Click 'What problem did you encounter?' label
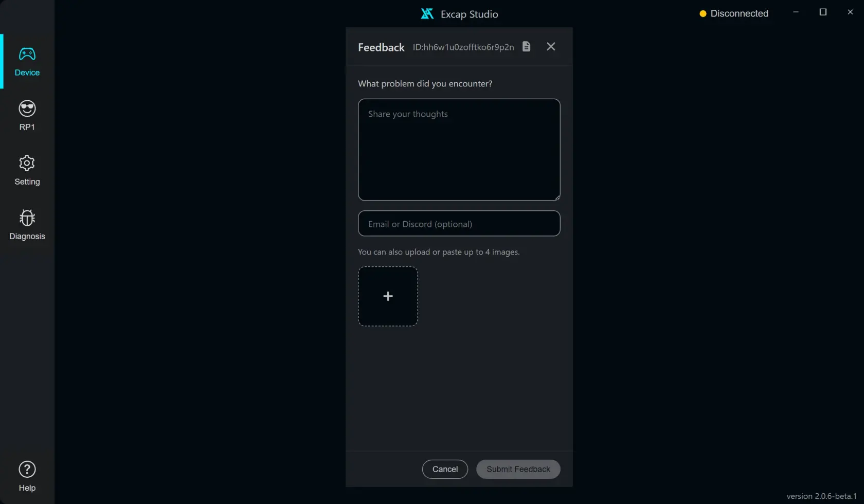This screenshot has width=864, height=504. click(425, 84)
